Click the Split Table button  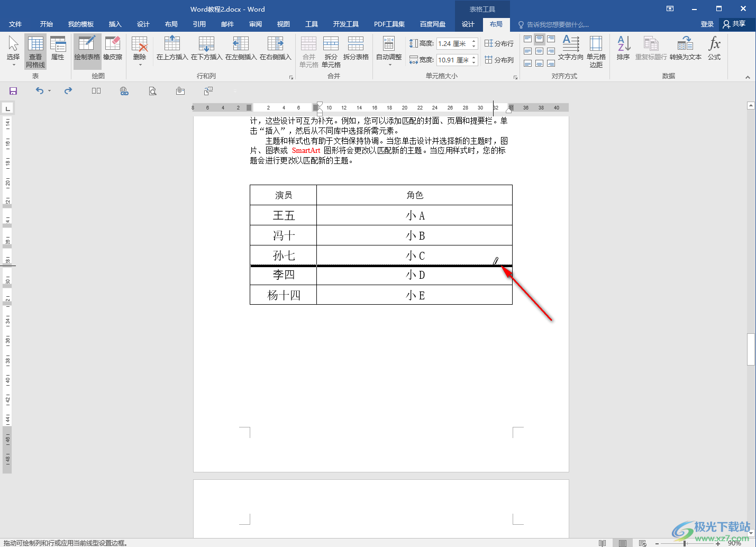pyautogui.click(x=356, y=49)
